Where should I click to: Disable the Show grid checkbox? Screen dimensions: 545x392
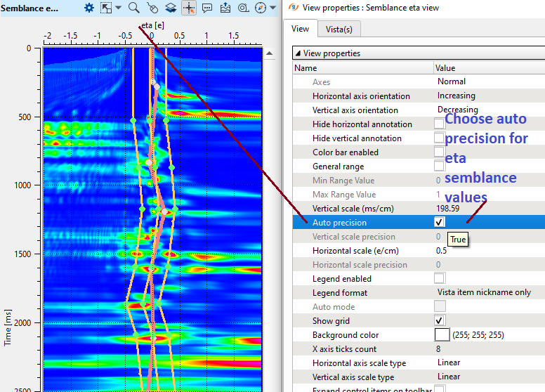click(440, 321)
